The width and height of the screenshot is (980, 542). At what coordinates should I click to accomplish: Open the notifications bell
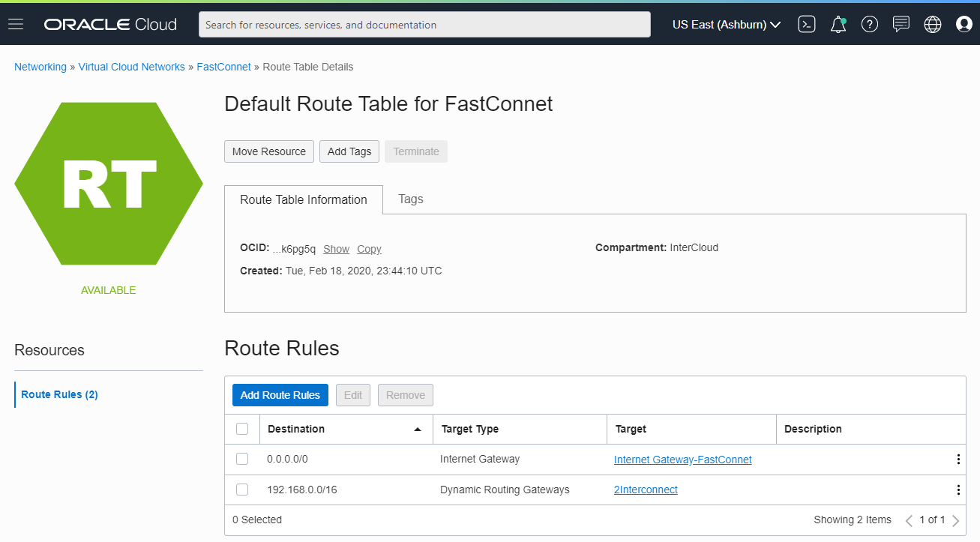coord(838,23)
